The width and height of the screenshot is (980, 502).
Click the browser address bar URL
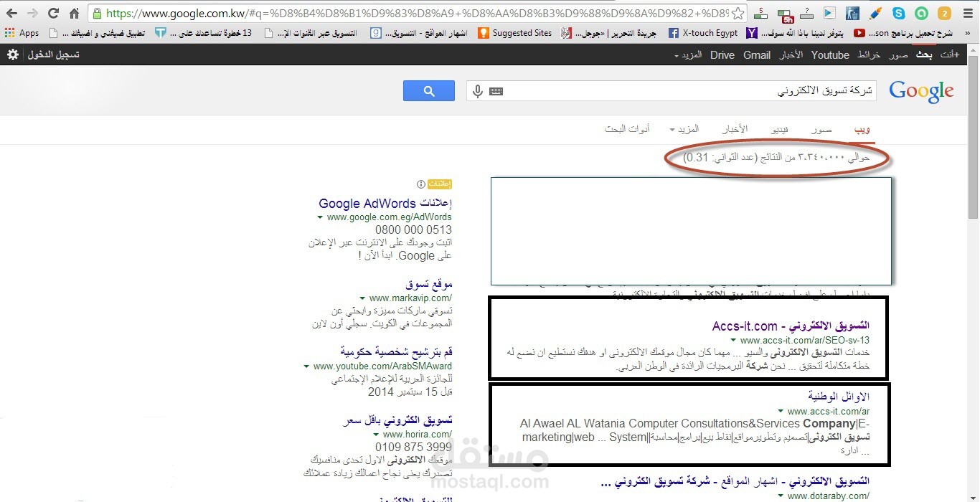416,13
